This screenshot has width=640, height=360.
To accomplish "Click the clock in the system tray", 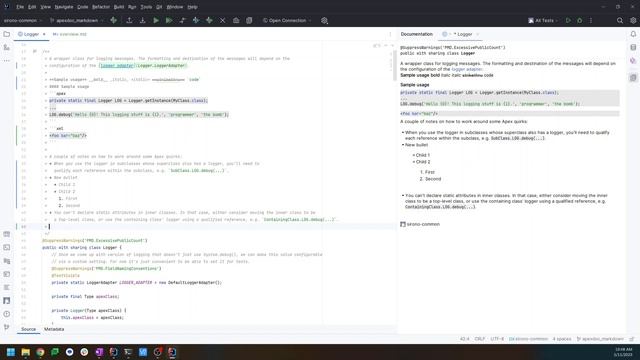I will (x=623, y=352).
